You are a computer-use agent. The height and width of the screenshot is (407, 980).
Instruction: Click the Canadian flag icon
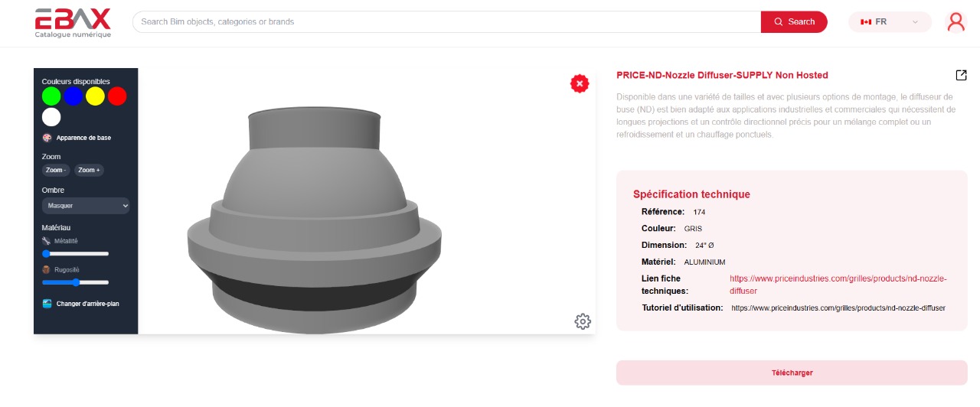coord(866,22)
